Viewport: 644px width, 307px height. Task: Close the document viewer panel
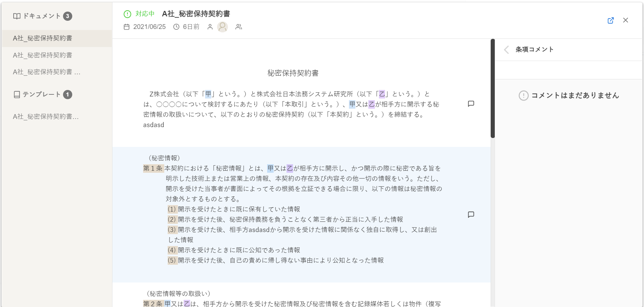click(626, 20)
